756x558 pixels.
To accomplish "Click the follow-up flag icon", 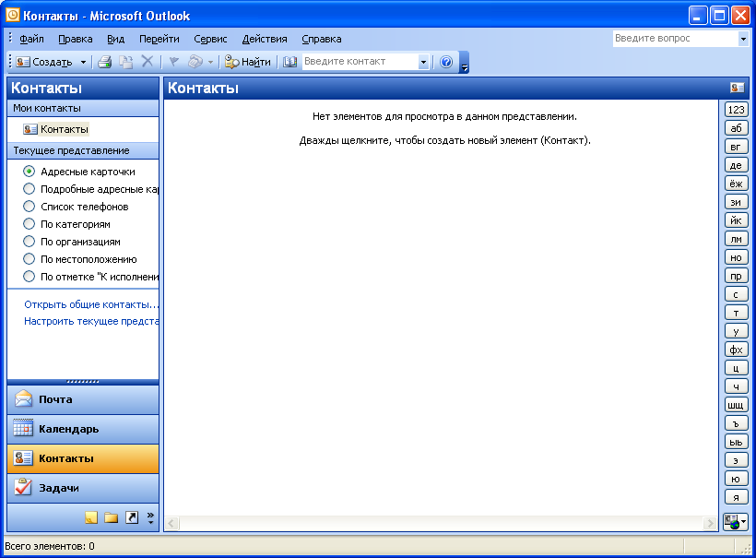I will [x=174, y=62].
